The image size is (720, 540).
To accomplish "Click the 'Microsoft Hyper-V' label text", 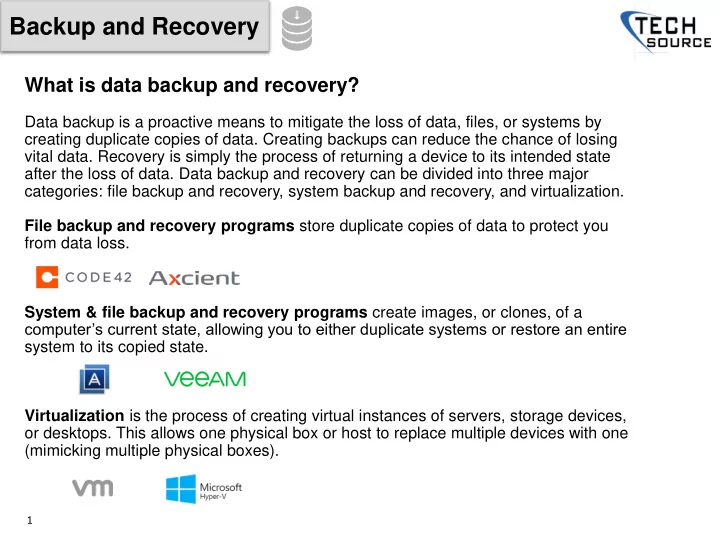I will (221, 491).
